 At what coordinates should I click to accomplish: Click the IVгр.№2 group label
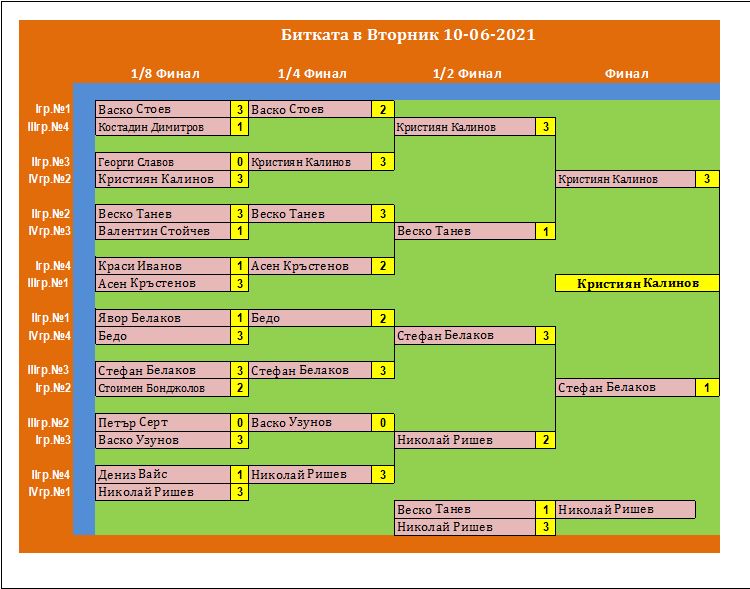coord(49,179)
